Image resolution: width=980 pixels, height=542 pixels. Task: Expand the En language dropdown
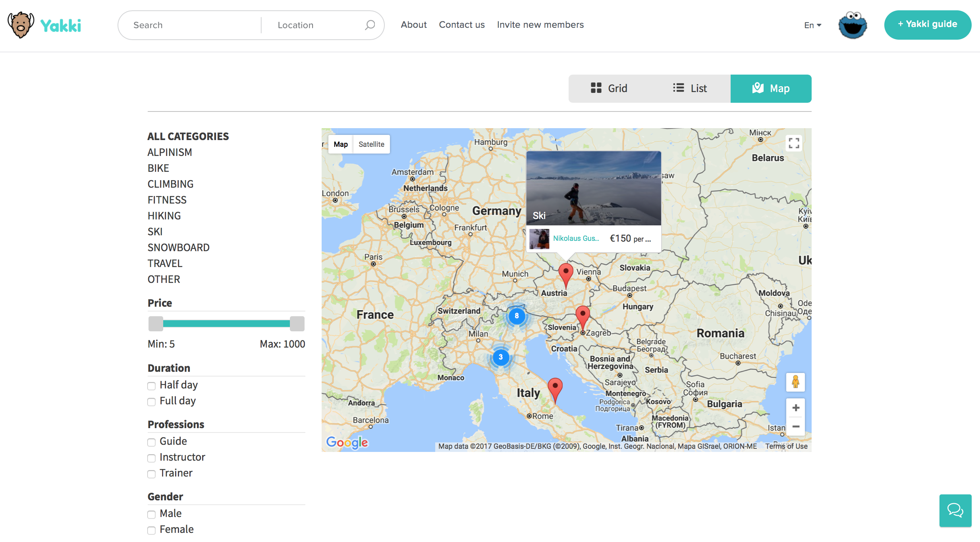(812, 25)
